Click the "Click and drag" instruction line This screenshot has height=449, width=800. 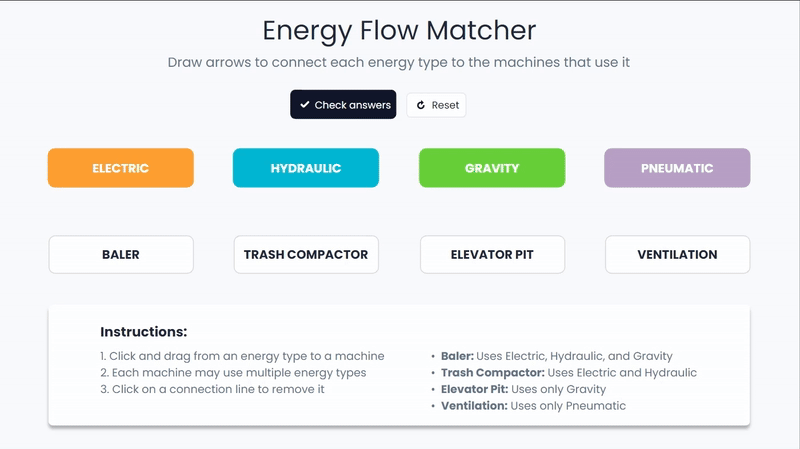tap(241, 356)
